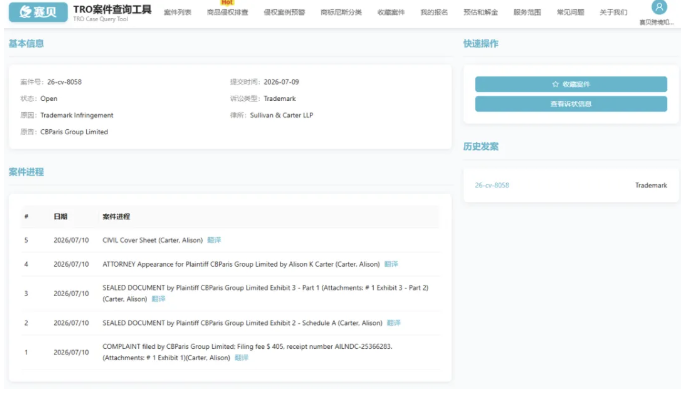Image resolution: width=688 pixels, height=395 pixels.
Task: Click the 赛贝 logo icon
Action: (38, 12)
